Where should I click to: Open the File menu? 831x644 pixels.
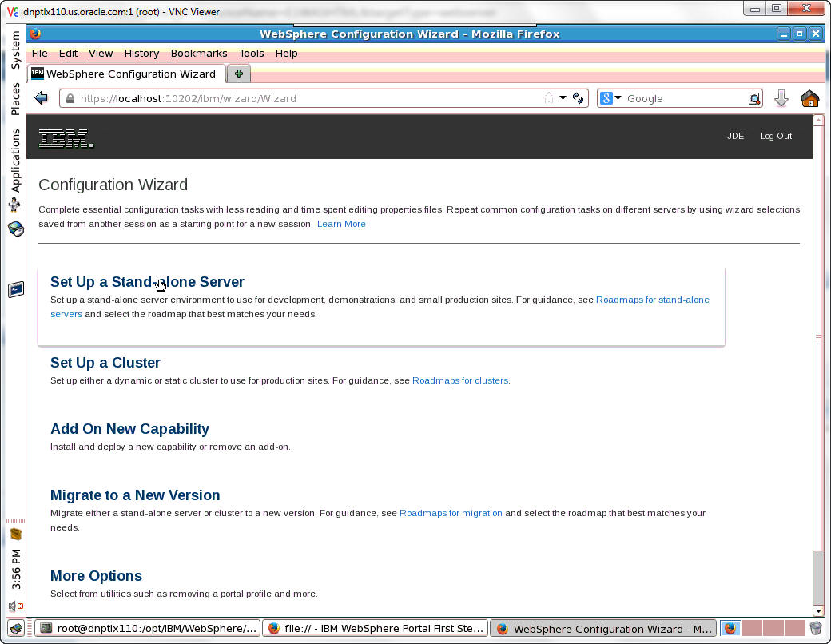[x=40, y=54]
